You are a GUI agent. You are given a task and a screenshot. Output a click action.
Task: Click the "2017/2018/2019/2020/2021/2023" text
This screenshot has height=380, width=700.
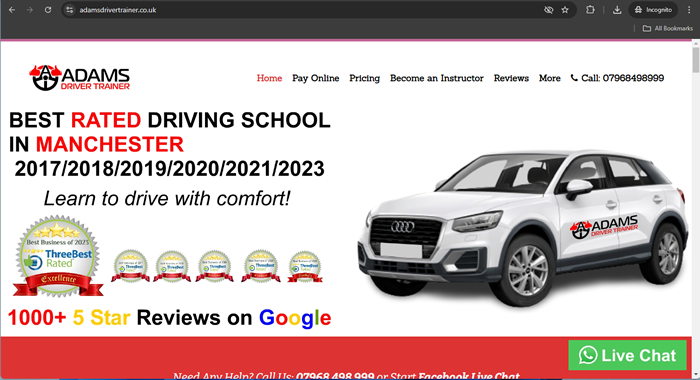tap(170, 169)
